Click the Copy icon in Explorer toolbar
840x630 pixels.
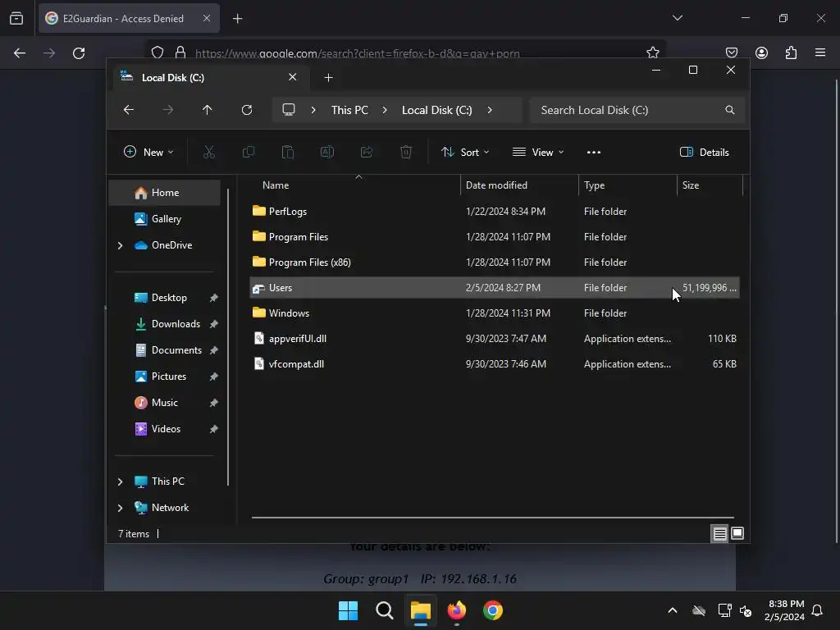click(x=248, y=152)
